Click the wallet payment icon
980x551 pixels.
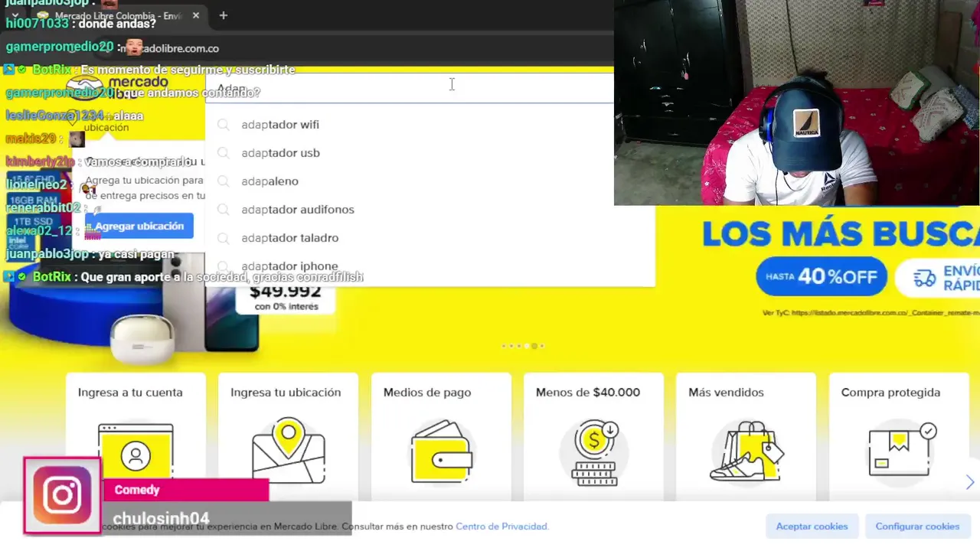[x=442, y=452]
